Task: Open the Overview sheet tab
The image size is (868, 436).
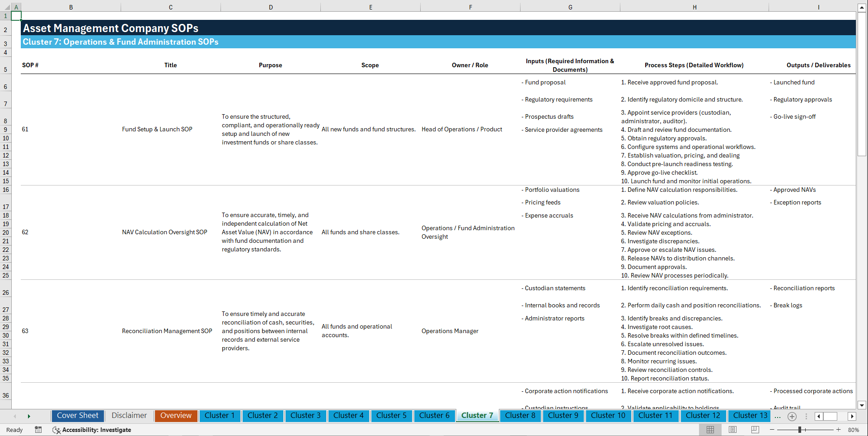Action: pyautogui.click(x=176, y=416)
